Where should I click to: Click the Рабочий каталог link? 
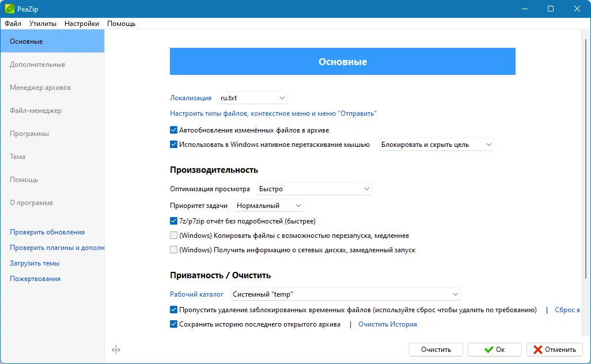pyautogui.click(x=196, y=294)
